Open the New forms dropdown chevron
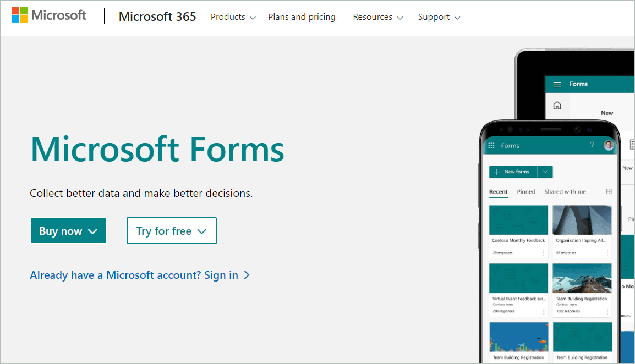The width and height of the screenshot is (635, 364). click(545, 172)
